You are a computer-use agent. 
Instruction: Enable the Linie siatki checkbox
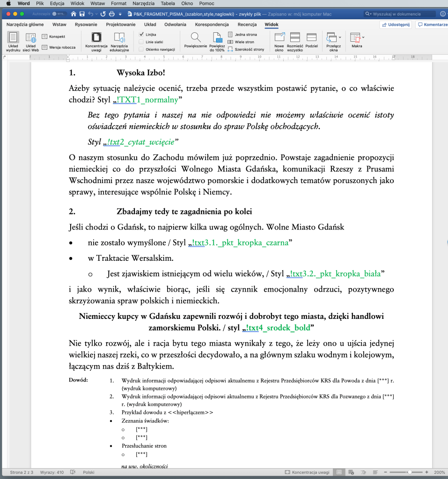[x=142, y=42]
